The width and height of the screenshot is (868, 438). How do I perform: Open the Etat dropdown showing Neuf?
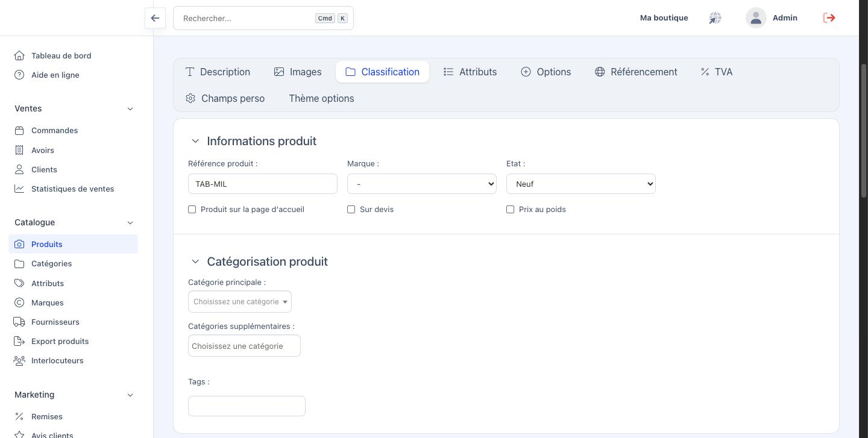581,184
